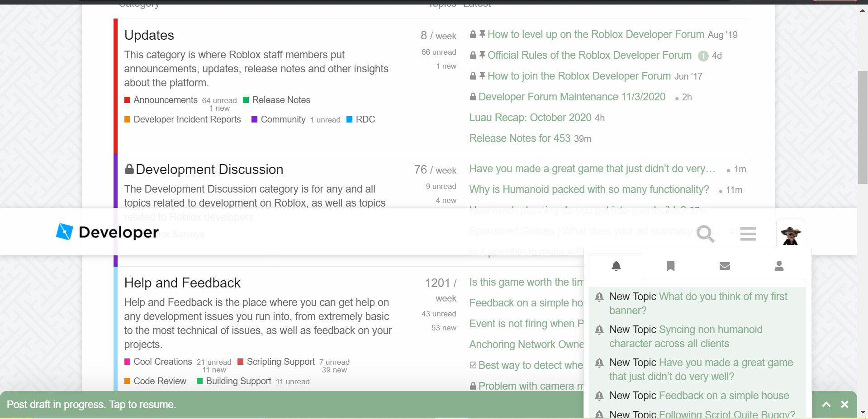Open 'Release Notes for 453' topic
This screenshot has width=868, height=419.
[x=520, y=138]
